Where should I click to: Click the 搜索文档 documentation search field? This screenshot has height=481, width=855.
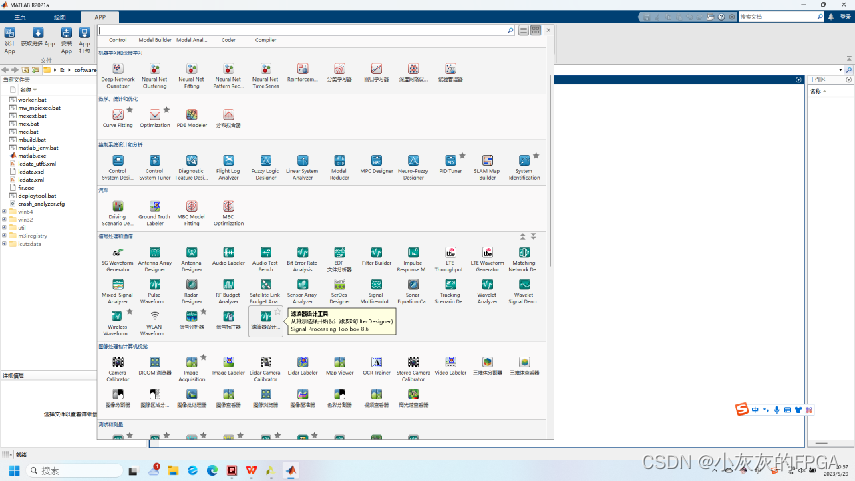pyautogui.click(x=781, y=17)
